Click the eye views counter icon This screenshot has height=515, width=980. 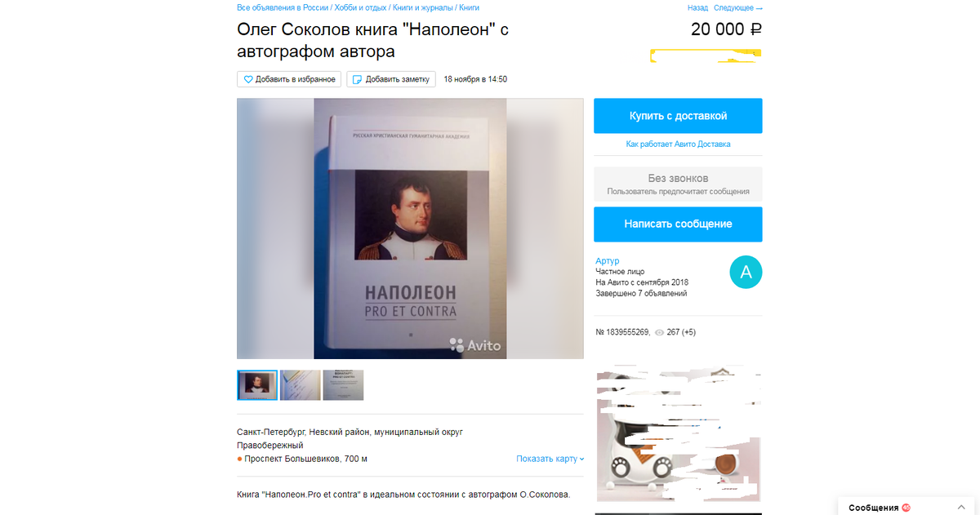(659, 332)
